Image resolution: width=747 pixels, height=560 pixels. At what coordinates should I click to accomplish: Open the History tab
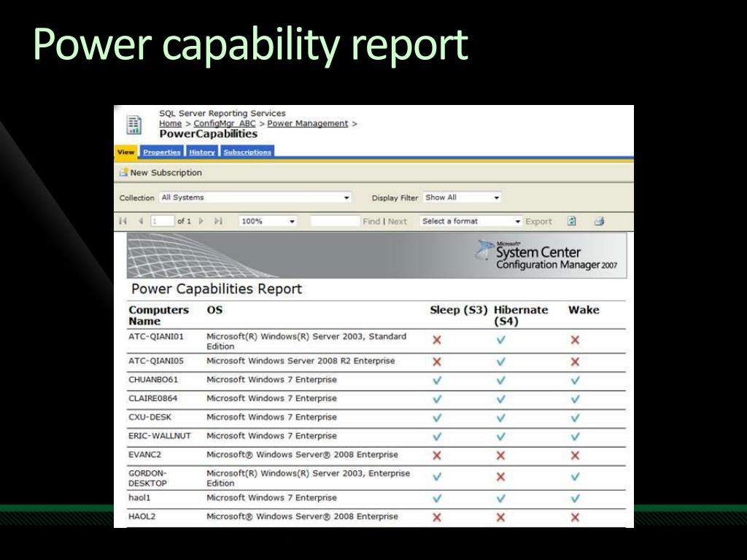tap(202, 152)
